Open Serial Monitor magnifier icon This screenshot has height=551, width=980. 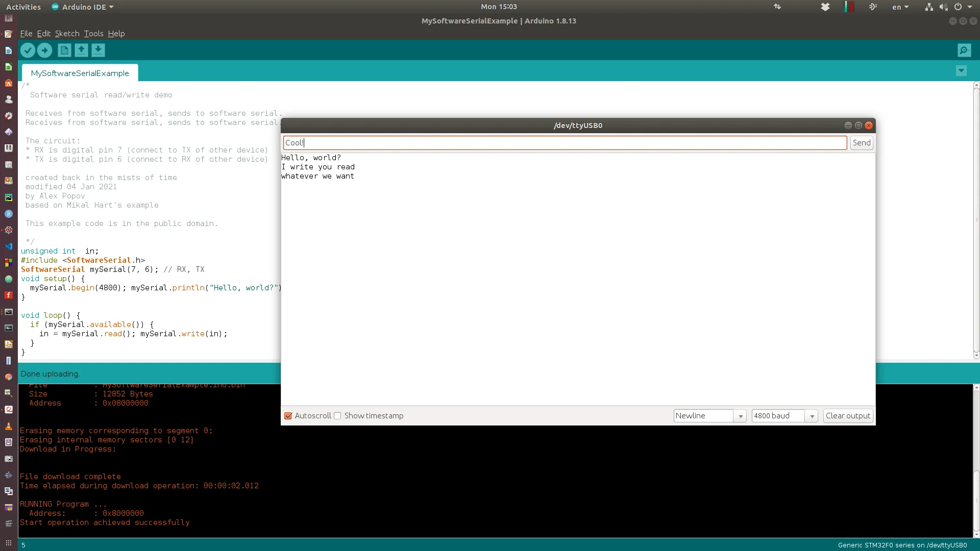click(964, 50)
